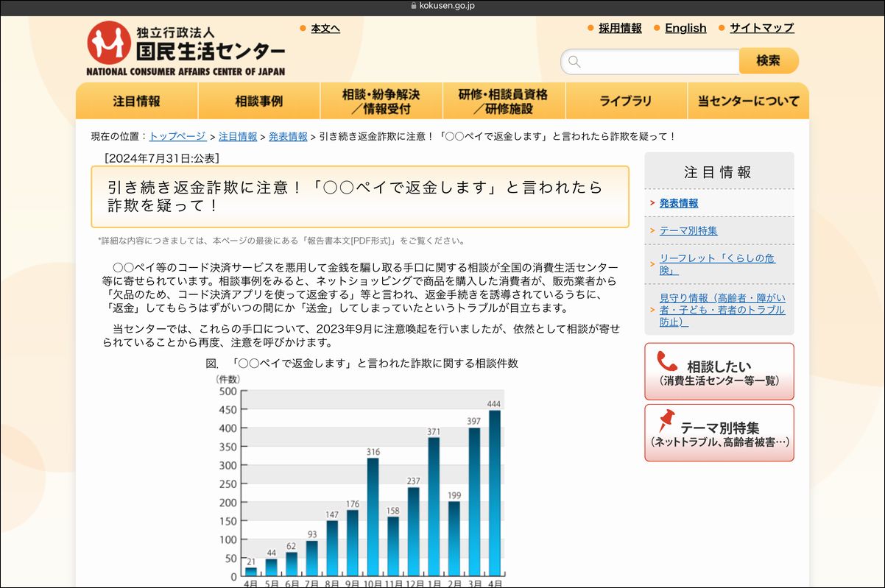Click テーマ別特集（ネットトラブル、高齢者被害…） banner
885x588 pixels.
719,433
